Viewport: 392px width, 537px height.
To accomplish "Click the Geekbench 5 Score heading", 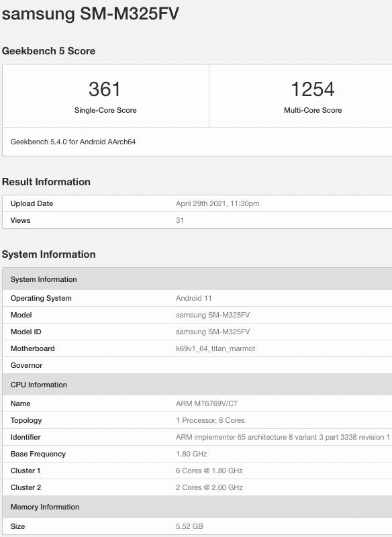I will (x=48, y=51).
